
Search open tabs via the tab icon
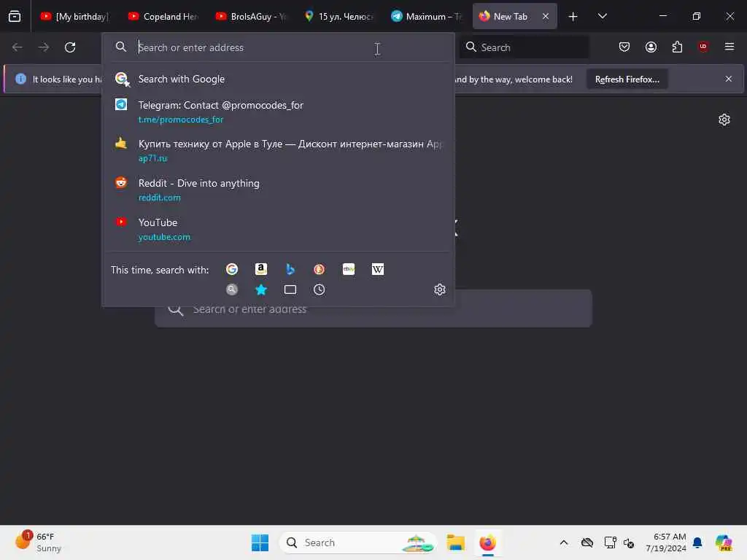coord(290,289)
